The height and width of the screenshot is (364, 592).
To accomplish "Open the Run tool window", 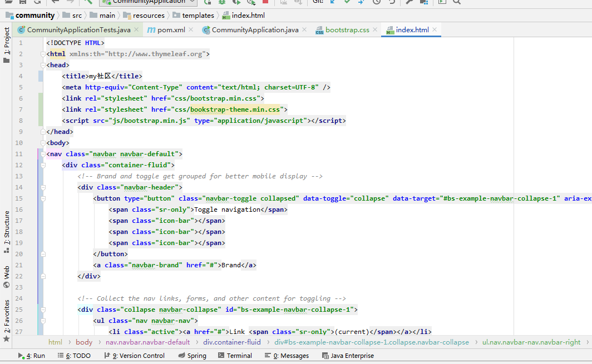I will click(x=31, y=356).
